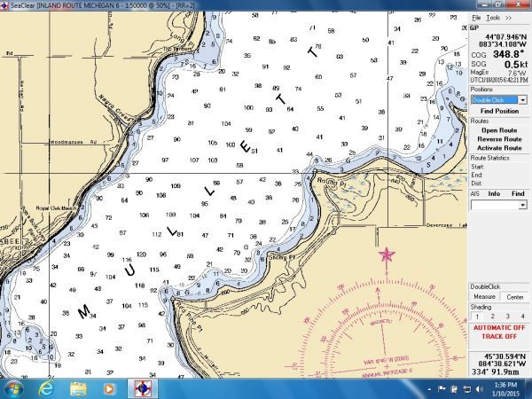This screenshot has height=399, width=532.
Task: Launch Internet Explorer from the taskbar
Action: pos(46,388)
